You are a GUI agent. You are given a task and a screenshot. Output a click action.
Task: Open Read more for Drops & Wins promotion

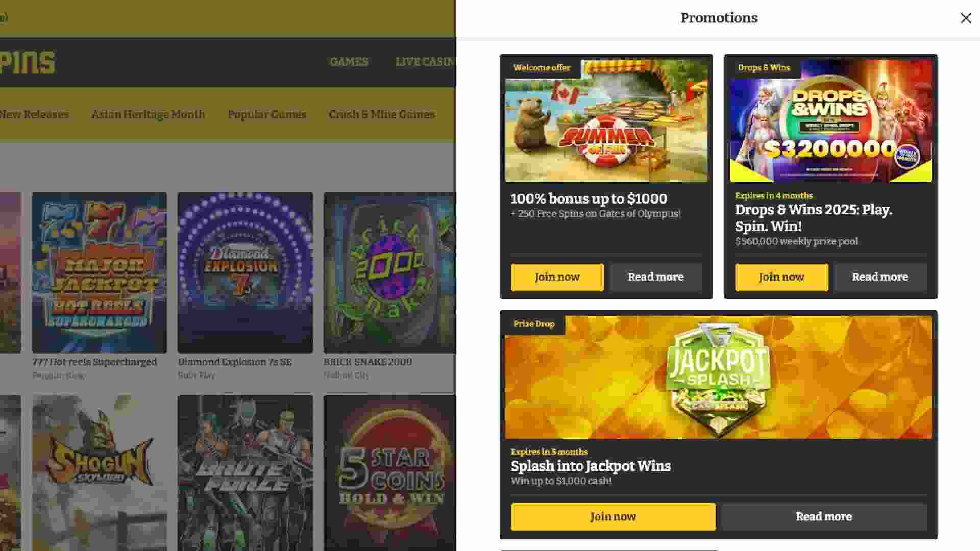tap(880, 277)
